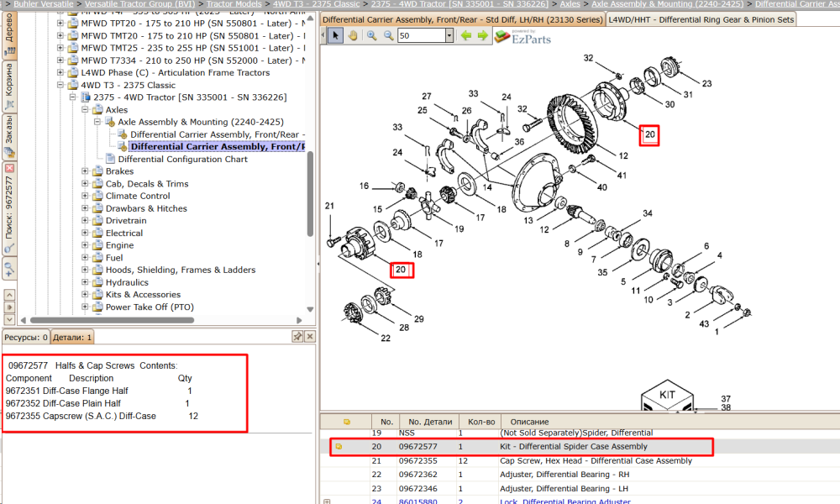Follow the Tractor Models breadcrumb link
840x504 pixels.
coord(234,3)
